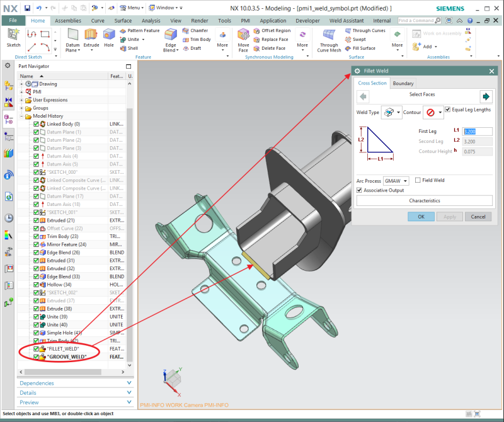Select the Edge Blend tool
This screenshot has width=504, height=422.
(171, 40)
